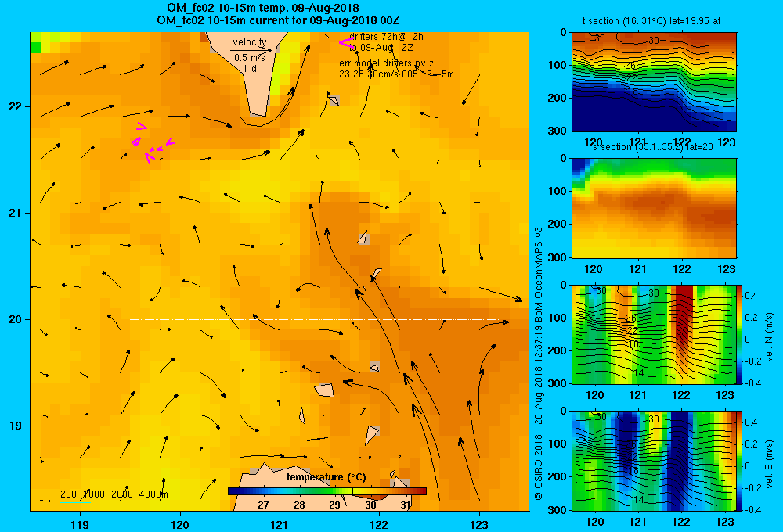The height and width of the screenshot is (532, 783).
Task: Click the 'to 09-Aug 12Z' annotation
Action: coord(381,48)
